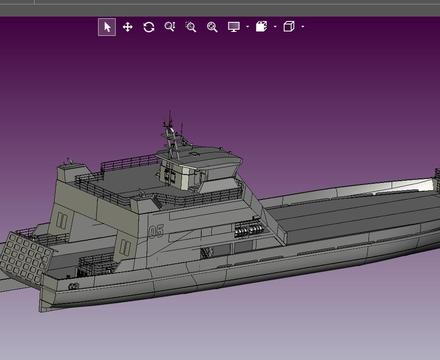Click the 3D cube view icon

tap(289, 27)
